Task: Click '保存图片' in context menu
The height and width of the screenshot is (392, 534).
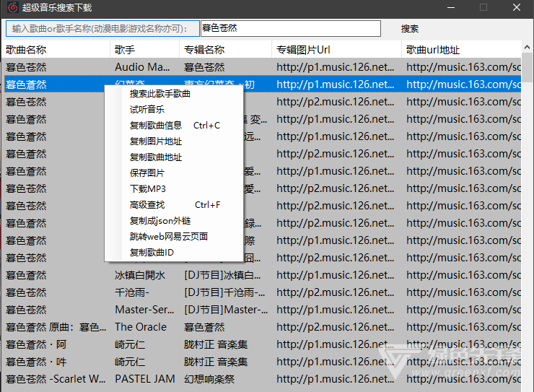Action: coord(147,173)
